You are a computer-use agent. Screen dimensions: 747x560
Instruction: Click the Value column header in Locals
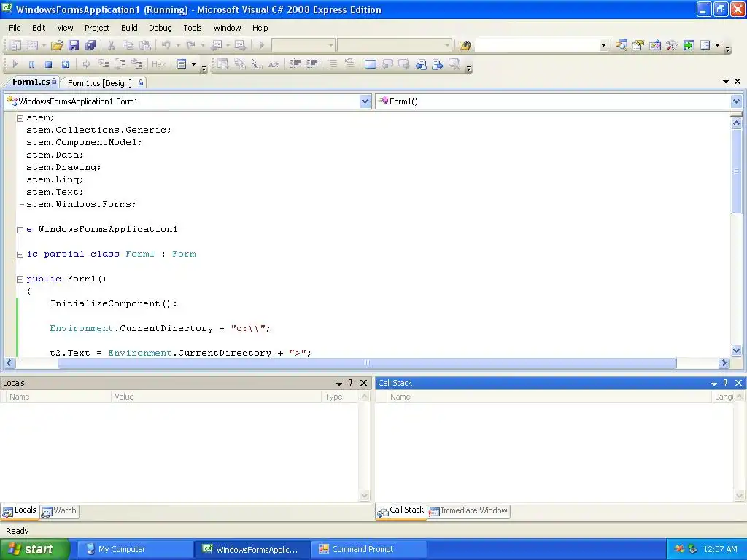(x=216, y=397)
